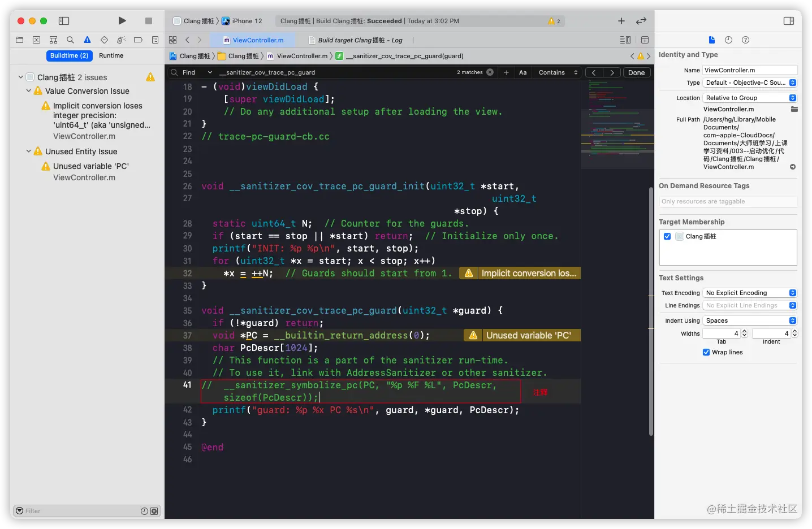The image size is (812, 529).
Task: Select the File inspector tab
Action: click(712, 40)
